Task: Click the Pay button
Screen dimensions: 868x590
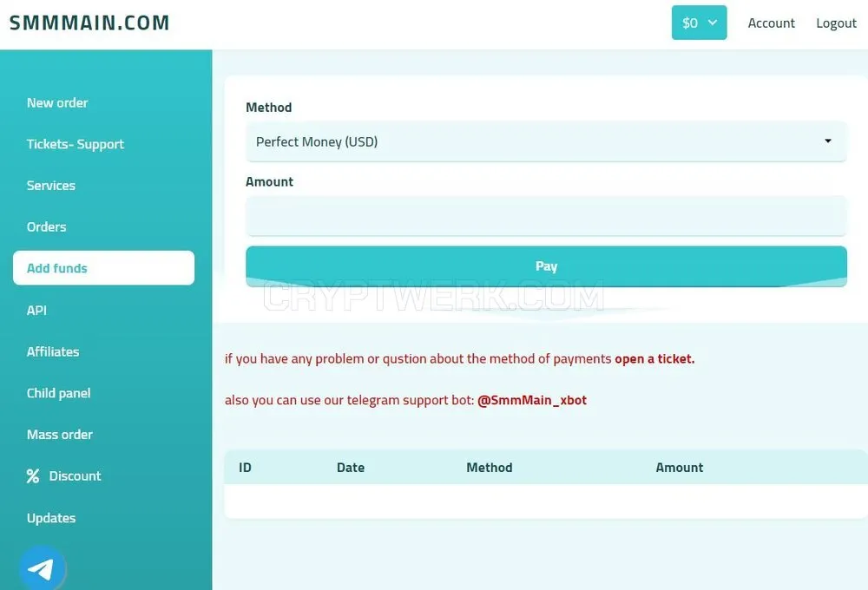Action: [x=546, y=266]
